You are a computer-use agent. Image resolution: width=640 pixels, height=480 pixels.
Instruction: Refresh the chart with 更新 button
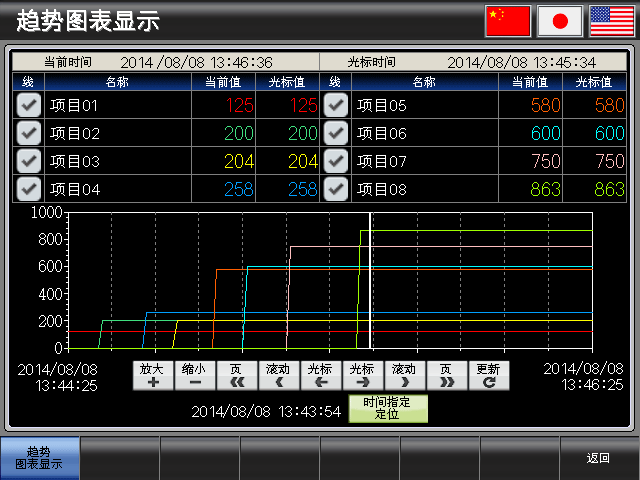488,375
